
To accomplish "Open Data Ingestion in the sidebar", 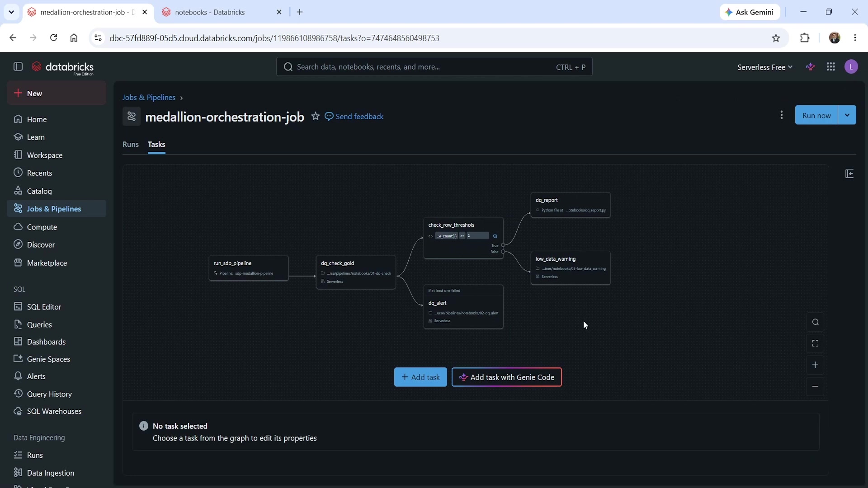I will tap(57, 473).
